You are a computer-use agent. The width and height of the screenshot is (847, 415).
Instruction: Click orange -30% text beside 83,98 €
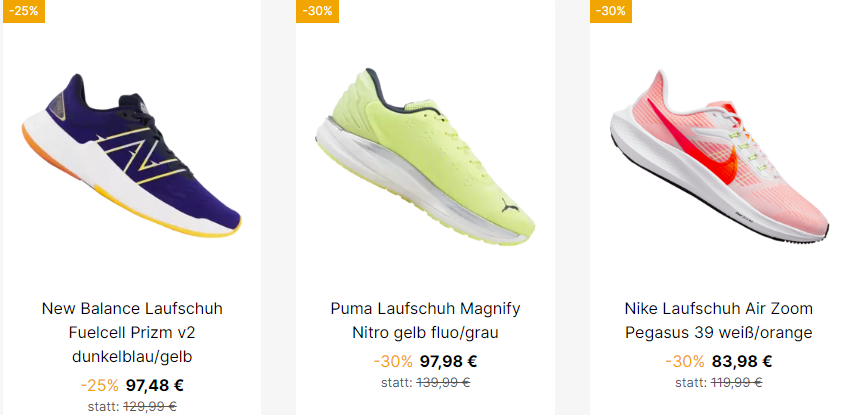tap(685, 361)
